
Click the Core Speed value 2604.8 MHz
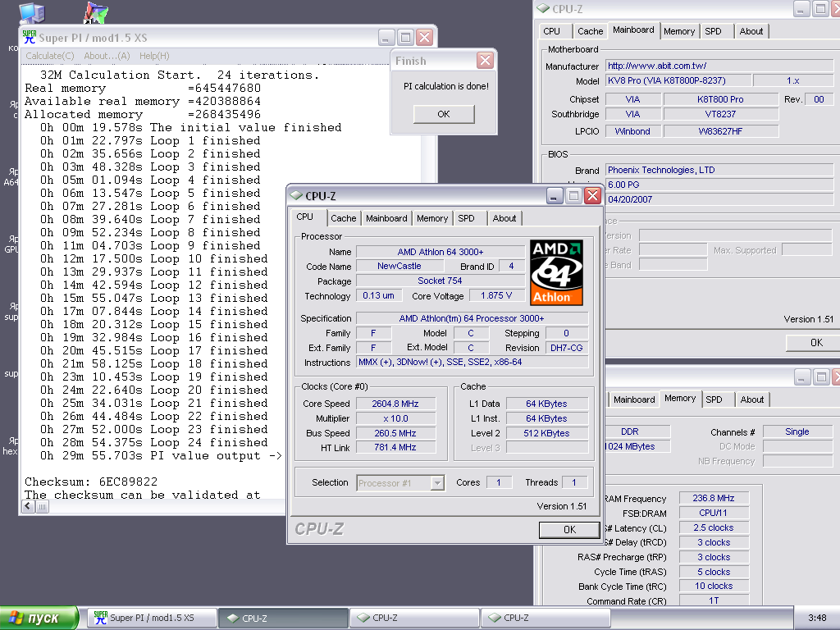tap(395, 404)
